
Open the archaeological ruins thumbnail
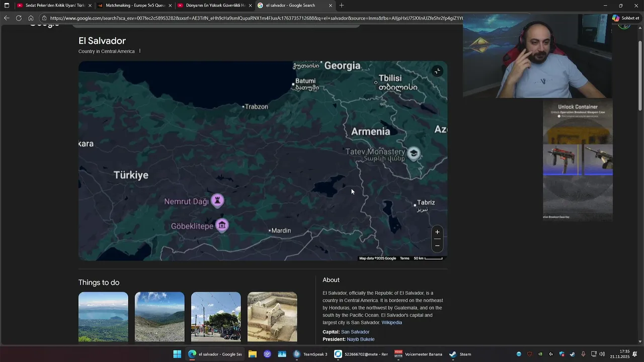click(272, 317)
